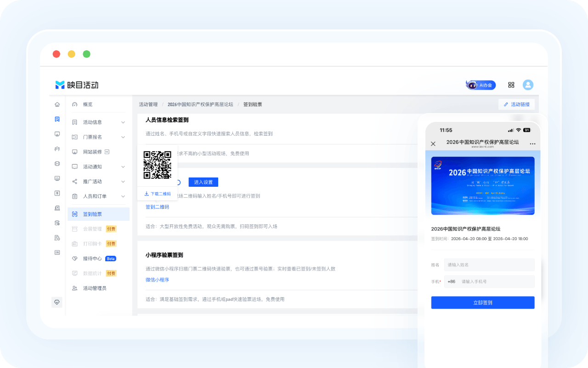Select 签到验票 in the sidebar menu
The image size is (588, 368).
click(x=98, y=214)
